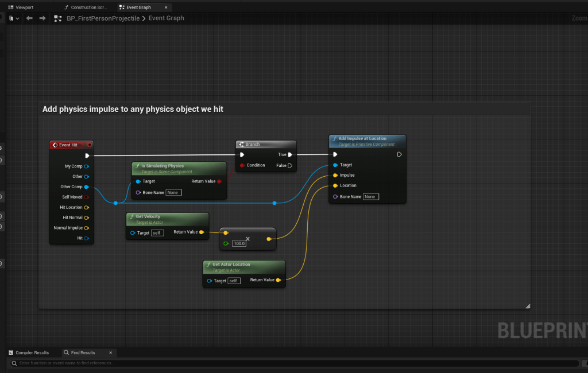Click the 100.0 multiplier value field
This screenshot has width=588, height=373.
click(x=239, y=243)
